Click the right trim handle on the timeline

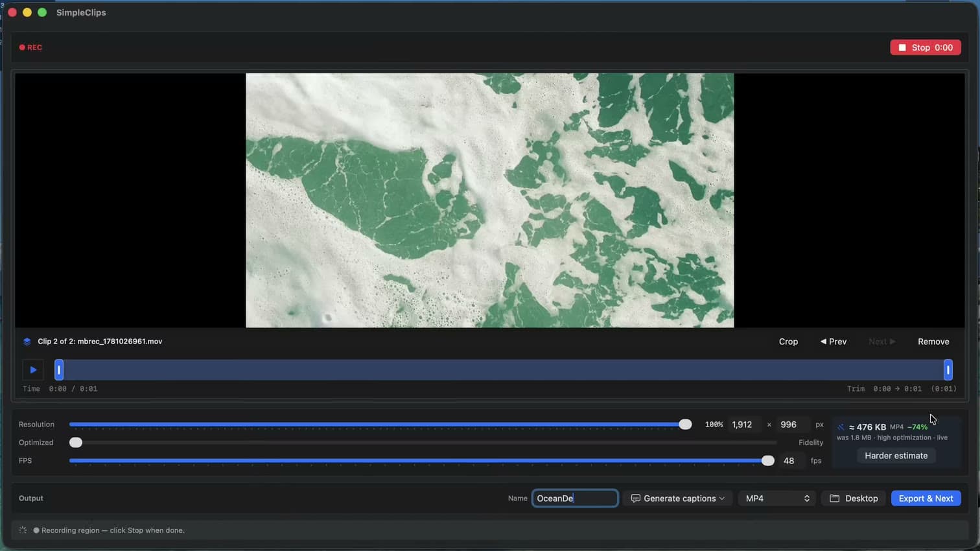click(948, 369)
